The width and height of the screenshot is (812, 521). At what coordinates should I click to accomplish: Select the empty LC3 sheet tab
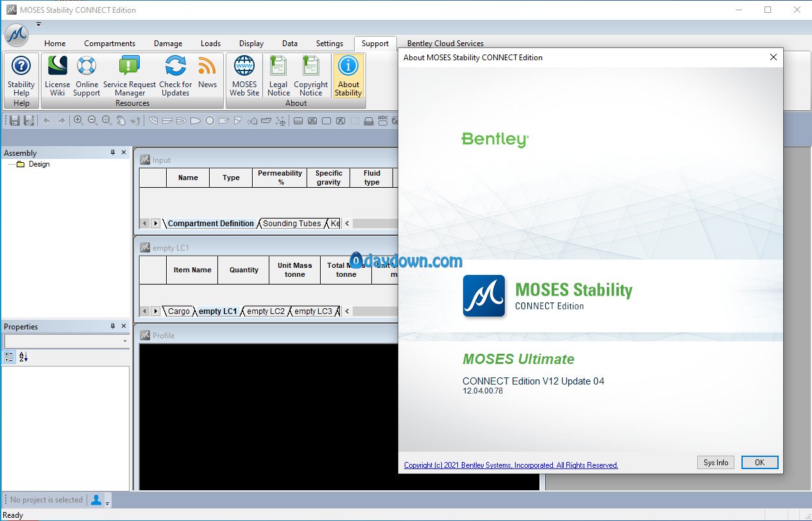(313, 311)
